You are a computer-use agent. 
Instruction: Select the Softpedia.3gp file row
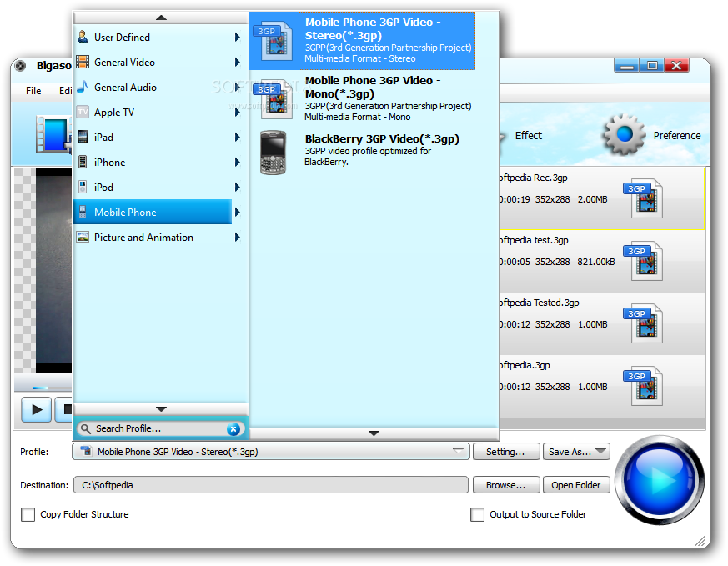pyautogui.click(x=602, y=387)
